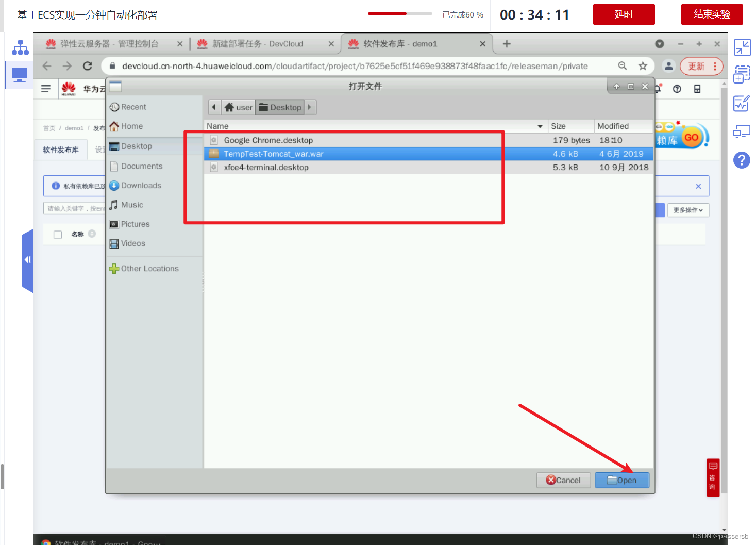756x545 pixels.
Task: Click the demo1 breadcrumb link
Action: pos(74,128)
